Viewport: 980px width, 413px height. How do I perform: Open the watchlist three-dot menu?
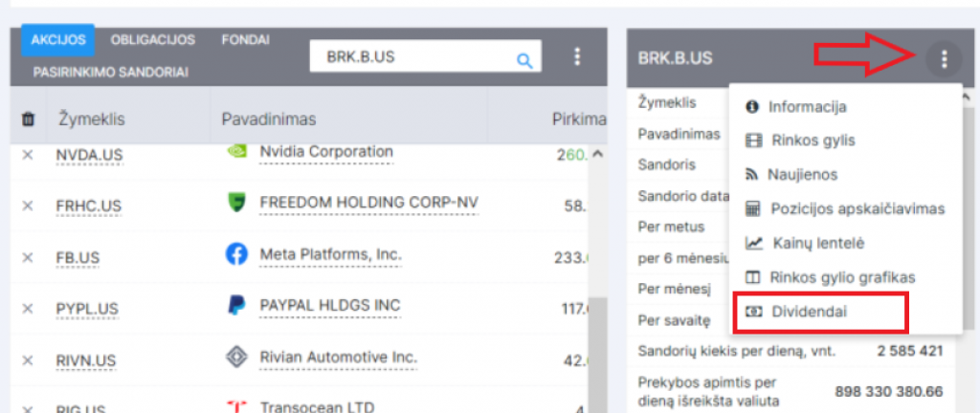click(577, 57)
